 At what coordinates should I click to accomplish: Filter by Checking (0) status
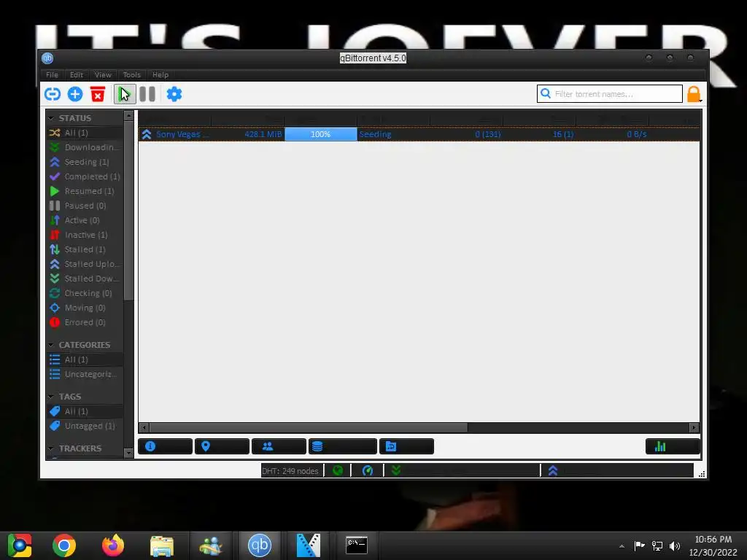coord(85,293)
